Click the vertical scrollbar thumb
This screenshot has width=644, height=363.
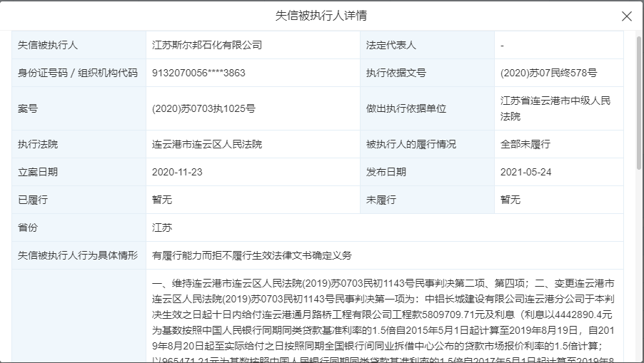639,103
